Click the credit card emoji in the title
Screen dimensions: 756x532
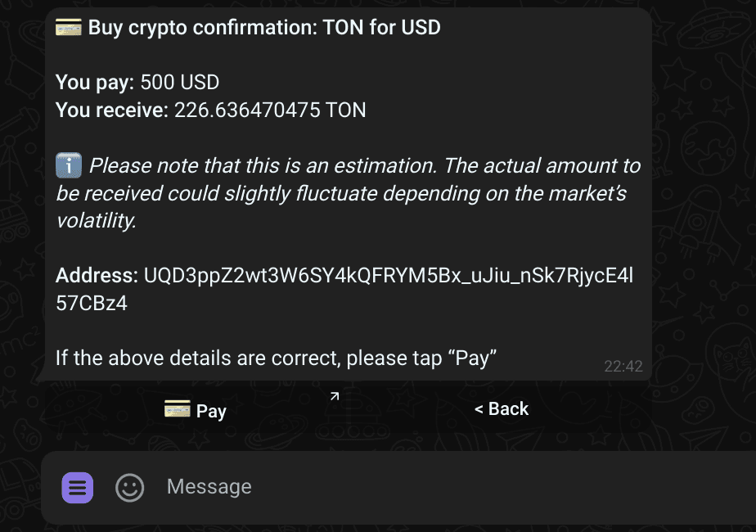click(x=69, y=28)
